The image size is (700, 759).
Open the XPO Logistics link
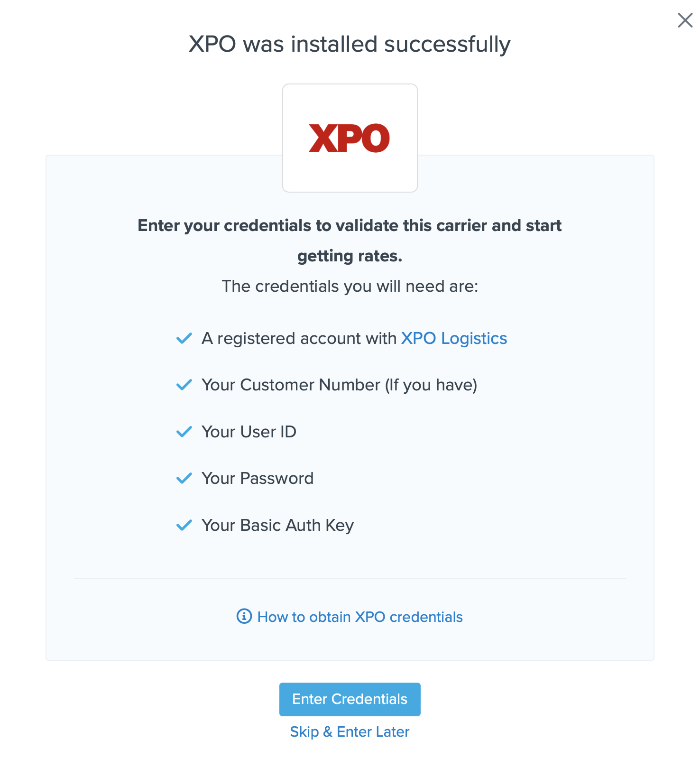454,338
